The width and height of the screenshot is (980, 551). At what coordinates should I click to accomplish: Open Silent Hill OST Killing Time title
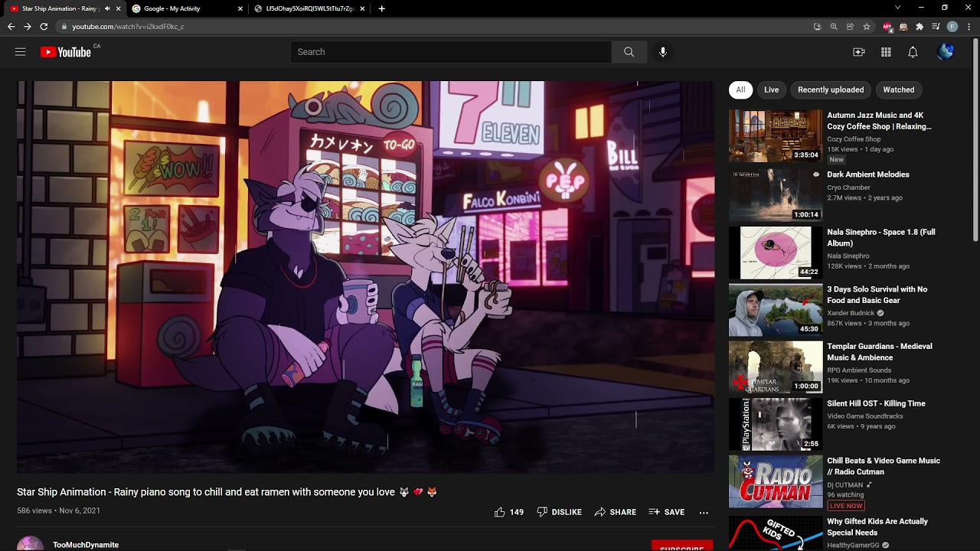tap(876, 403)
